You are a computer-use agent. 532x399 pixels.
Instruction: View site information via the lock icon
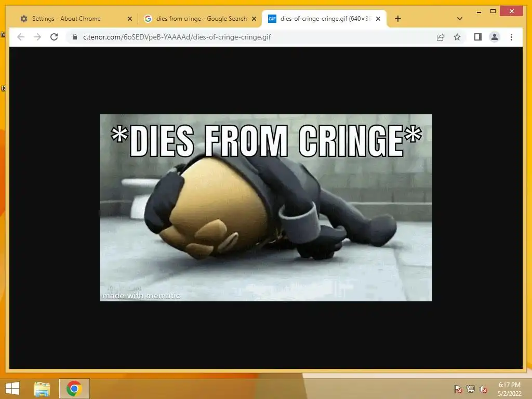pos(75,37)
